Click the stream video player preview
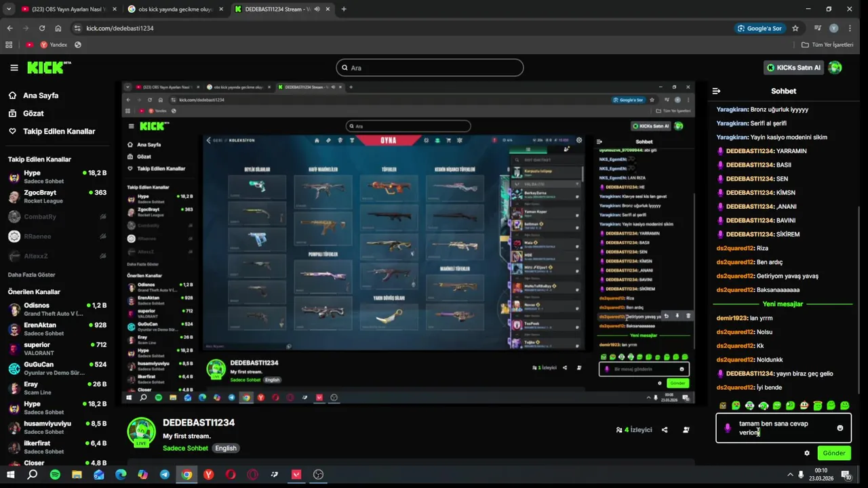 (409, 243)
